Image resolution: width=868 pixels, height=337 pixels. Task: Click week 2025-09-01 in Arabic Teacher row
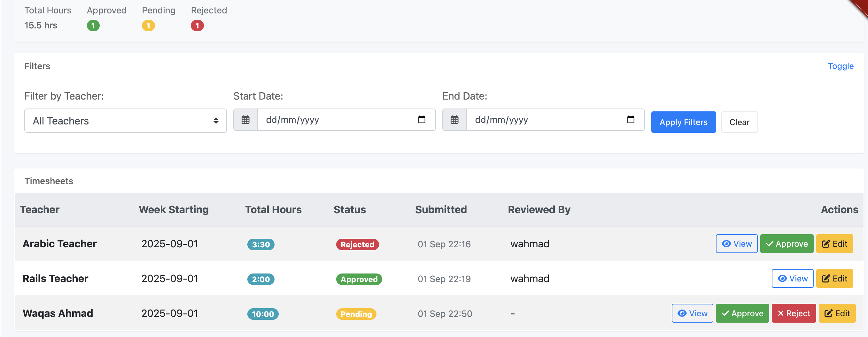coord(169,243)
